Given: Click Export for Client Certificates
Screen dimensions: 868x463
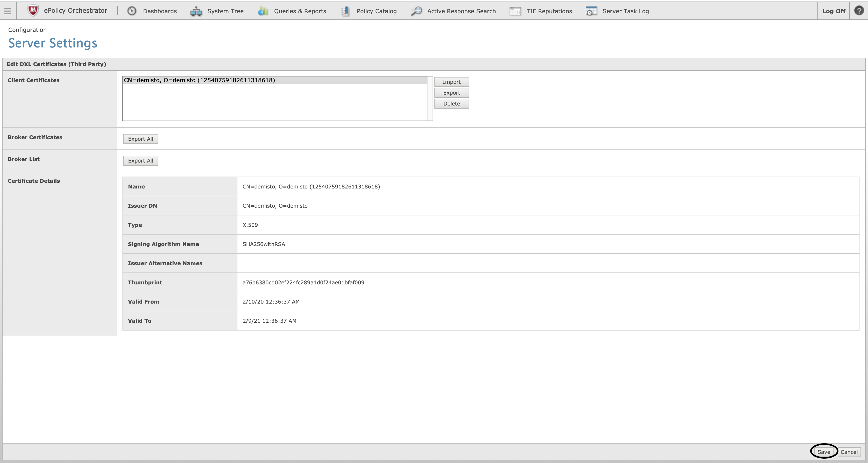Looking at the screenshot, I should [451, 93].
